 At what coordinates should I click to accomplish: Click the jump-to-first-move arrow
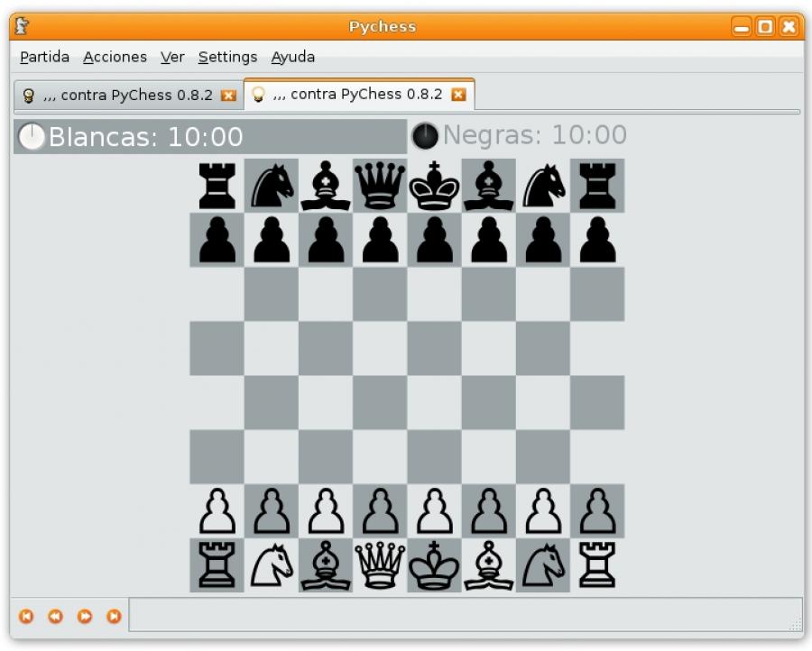(x=28, y=616)
